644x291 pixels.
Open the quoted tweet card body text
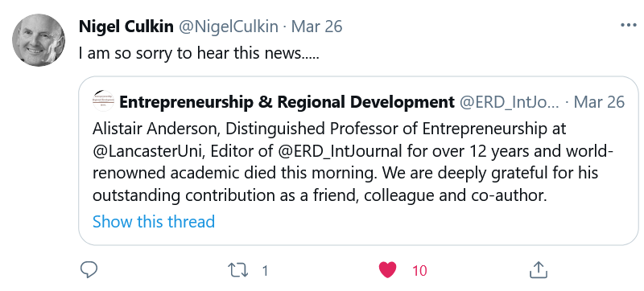point(353,162)
